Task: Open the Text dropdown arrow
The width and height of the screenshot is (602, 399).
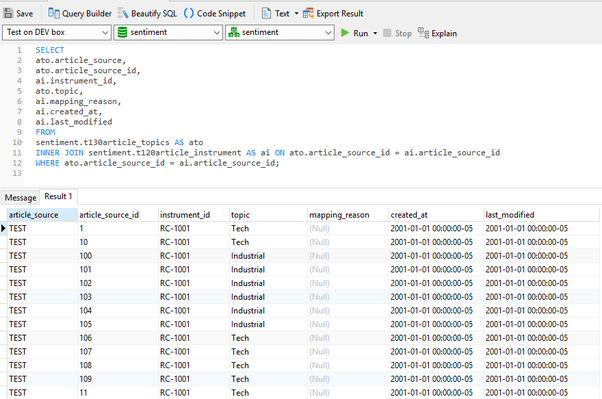Action: [x=296, y=13]
